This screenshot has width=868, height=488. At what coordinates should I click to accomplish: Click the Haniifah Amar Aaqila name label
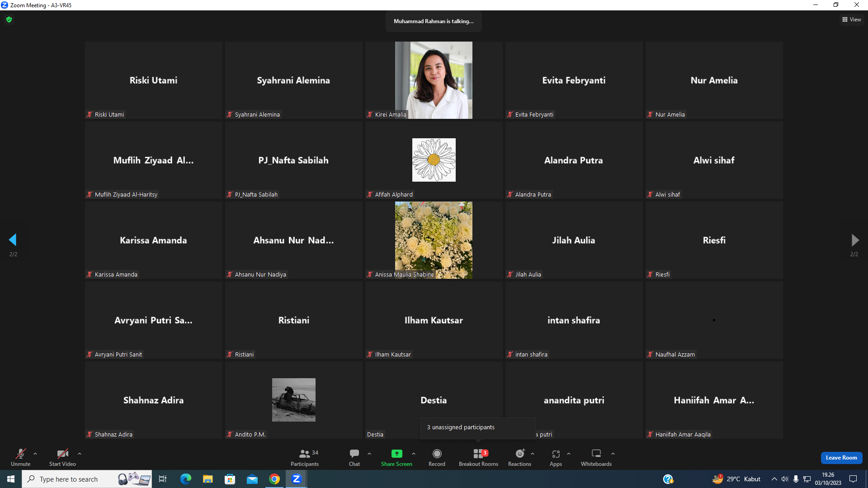[683, 435]
